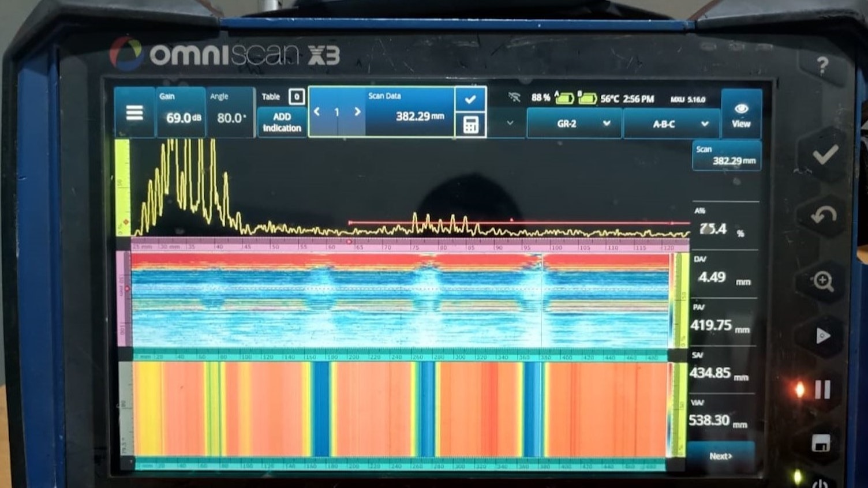Tap the battery A status indicator
This screenshot has width=868, height=488.
[563, 99]
